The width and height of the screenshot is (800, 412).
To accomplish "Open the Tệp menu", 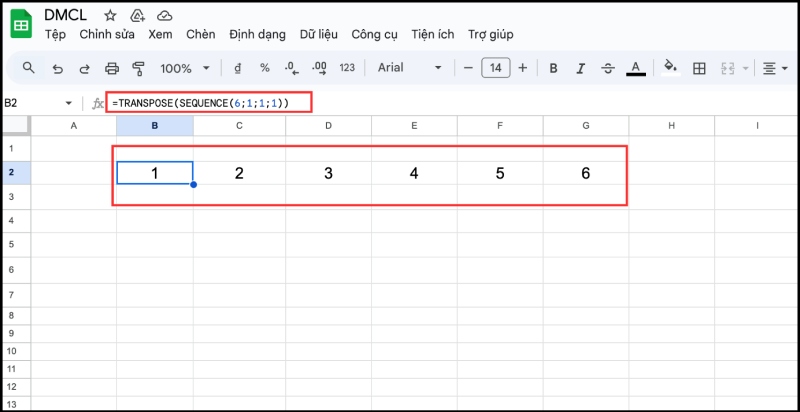I will pos(56,35).
